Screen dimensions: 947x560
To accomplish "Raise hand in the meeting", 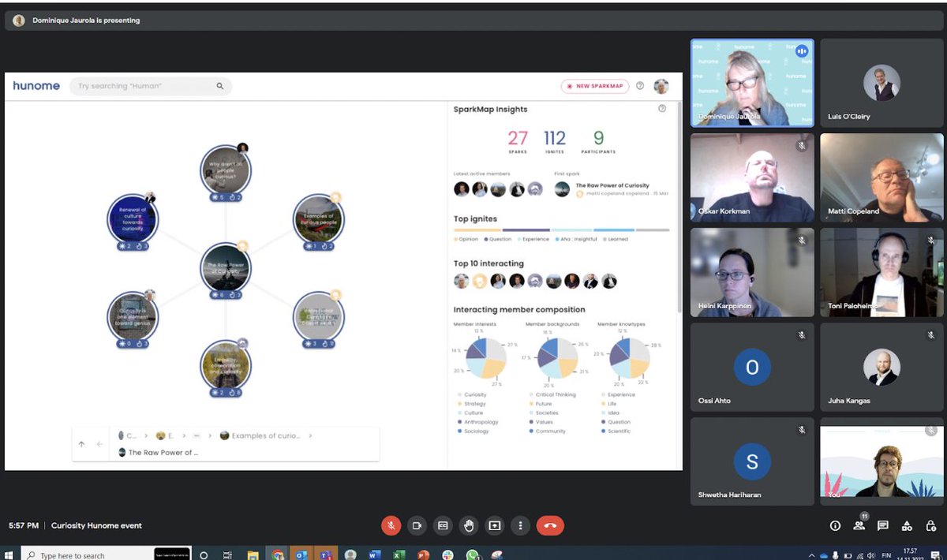I will point(469,525).
